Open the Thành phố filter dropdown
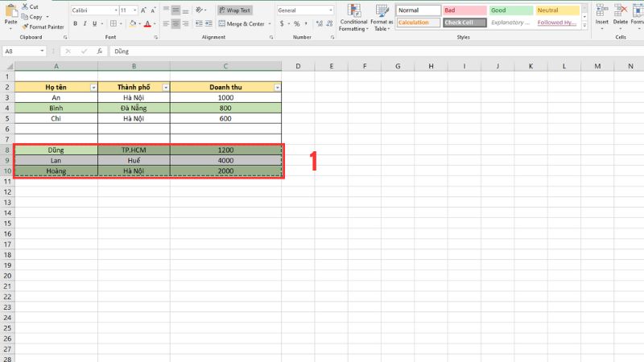The image size is (644, 362). [166, 88]
